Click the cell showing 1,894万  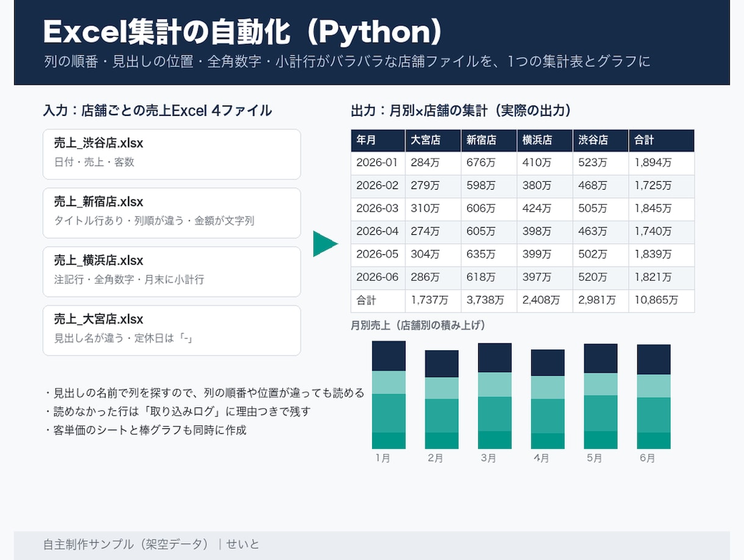(x=662, y=163)
